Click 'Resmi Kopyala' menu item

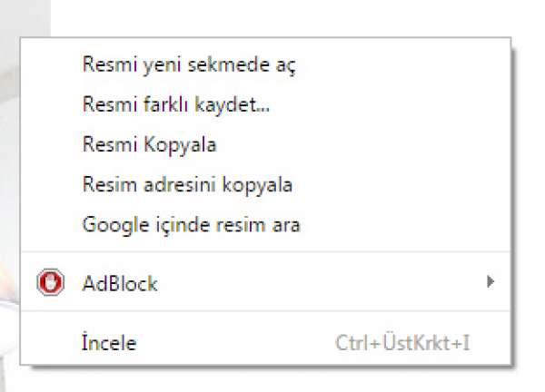266,144
